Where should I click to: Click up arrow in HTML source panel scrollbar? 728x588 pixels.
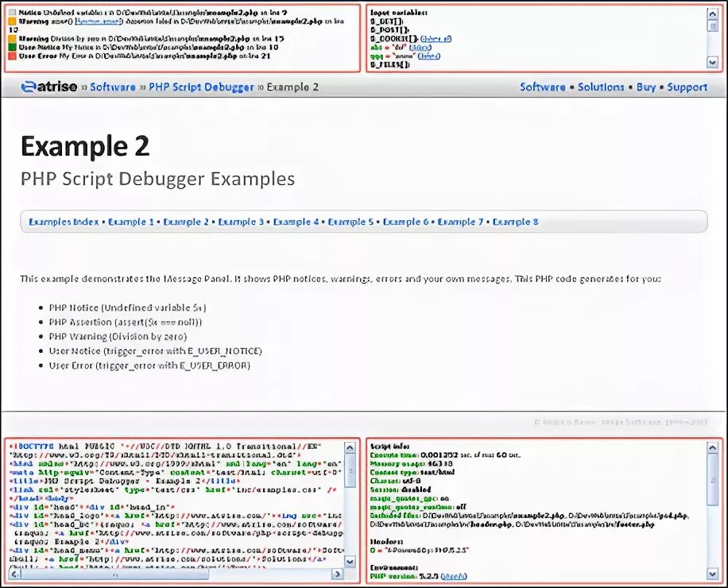350,447
